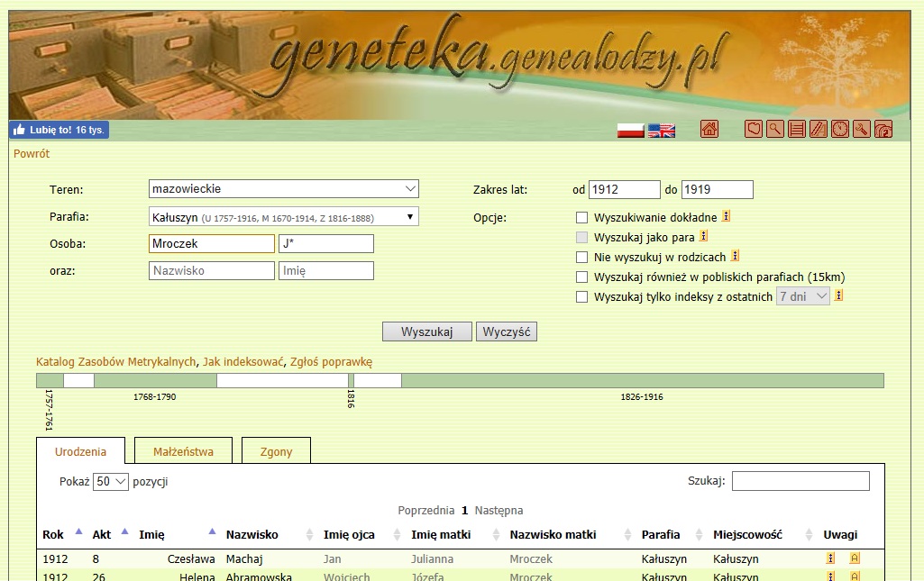Open the Zgony tab
This screenshot has width=924, height=581.
[x=276, y=451]
